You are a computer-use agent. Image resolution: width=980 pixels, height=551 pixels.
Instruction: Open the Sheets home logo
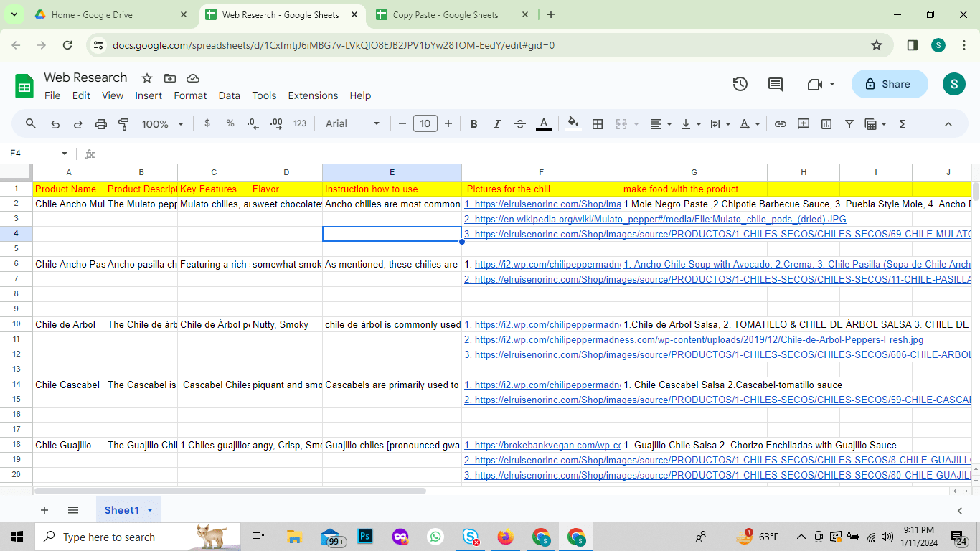[24, 87]
